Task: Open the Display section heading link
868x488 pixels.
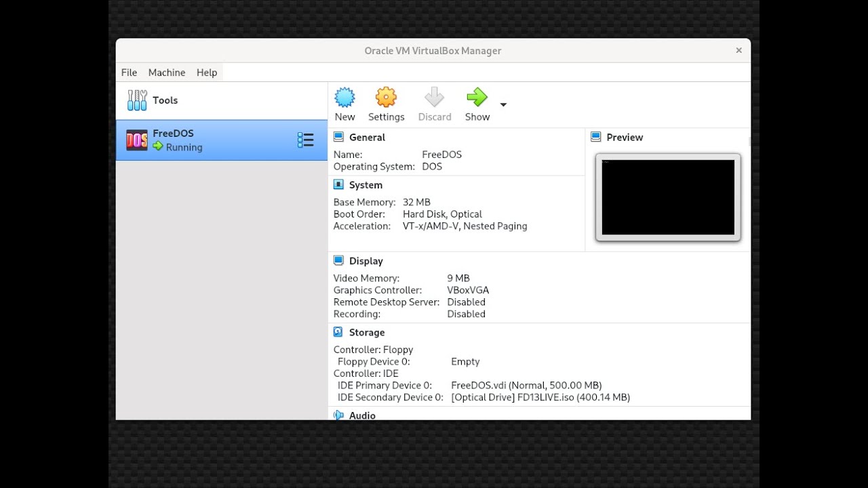Action: [366, 261]
